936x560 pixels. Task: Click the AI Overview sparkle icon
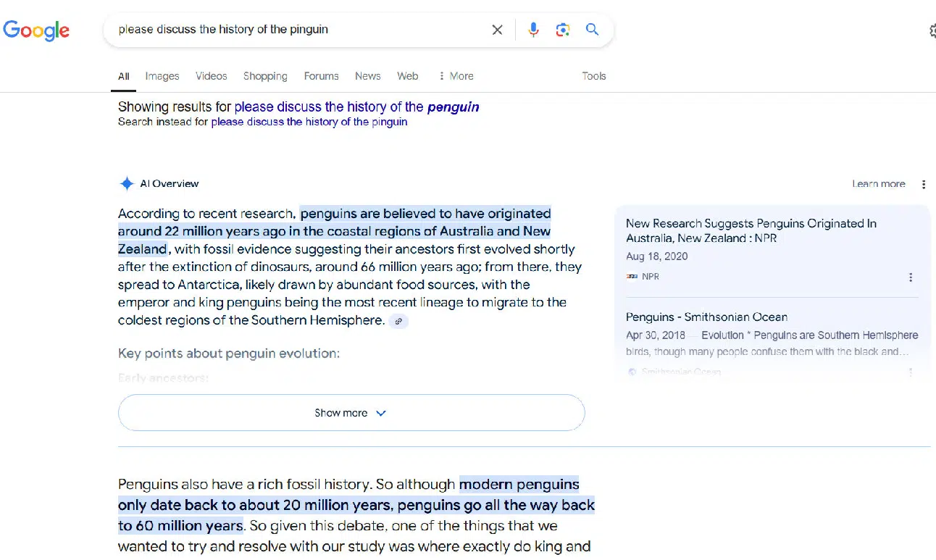(127, 183)
